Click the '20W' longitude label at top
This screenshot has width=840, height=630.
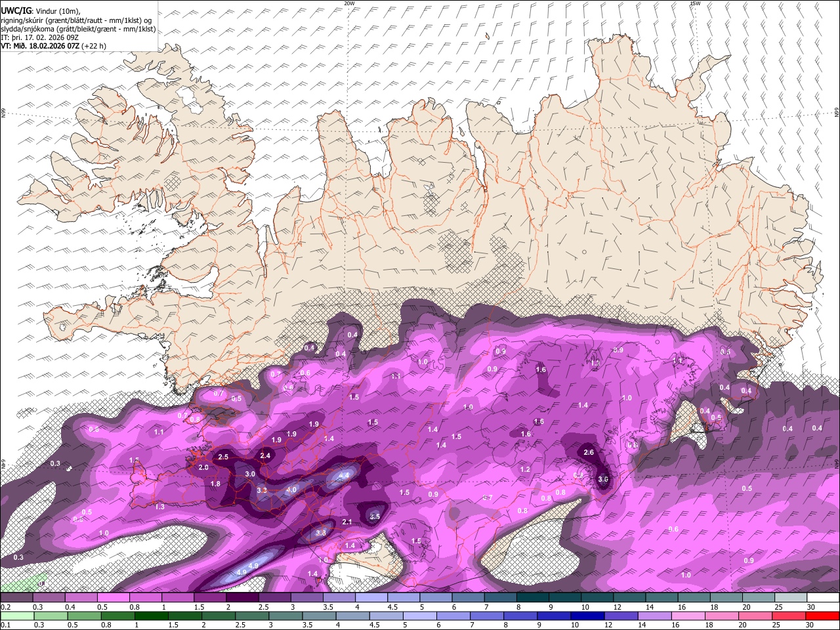point(350,3)
